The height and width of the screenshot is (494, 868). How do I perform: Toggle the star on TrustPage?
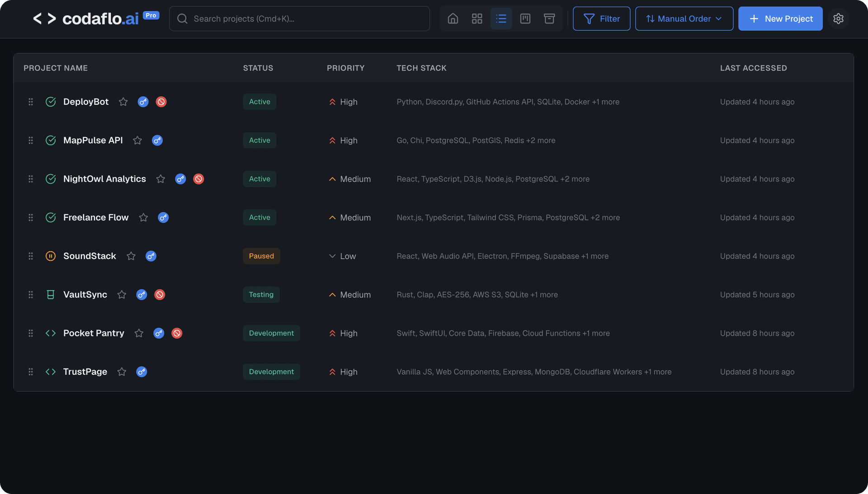click(121, 372)
